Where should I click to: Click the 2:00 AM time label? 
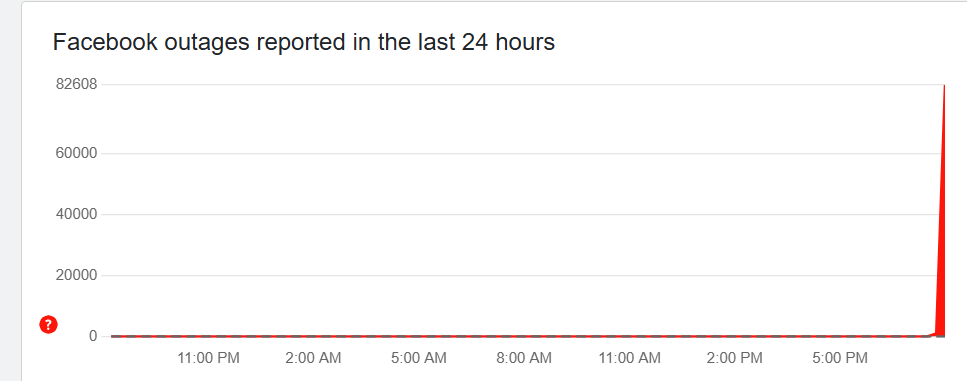coord(313,358)
